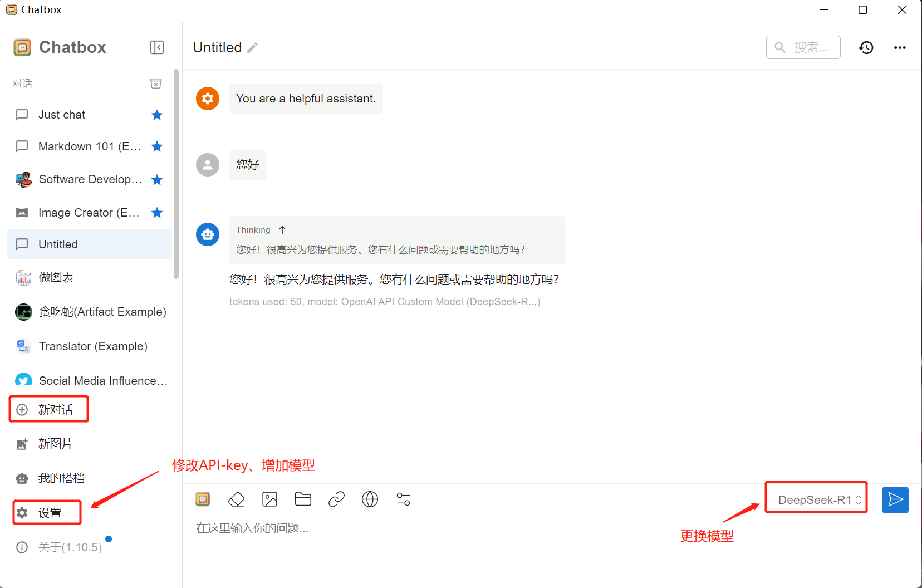Viewport: 922px width, 588px height.
Task: Click the Untitled conversation title heading
Action: click(x=217, y=47)
